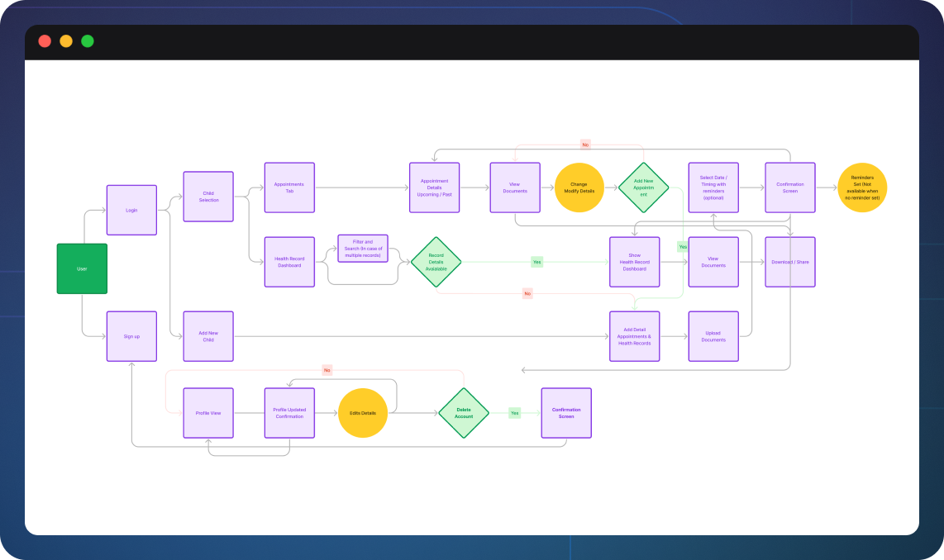This screenshot has width=944, height=560.
Task: Click the Child Selection node
Action: coord(208,197)
